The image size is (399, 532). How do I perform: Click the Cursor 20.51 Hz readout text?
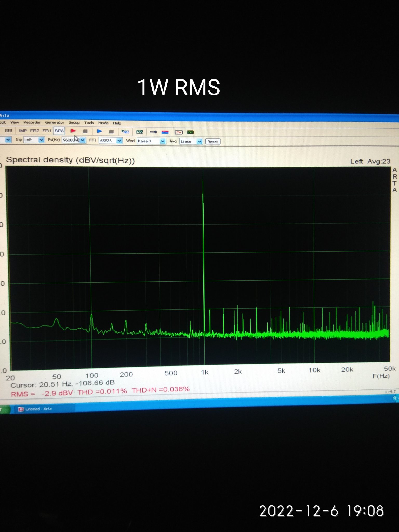click(x=63, y=384)
